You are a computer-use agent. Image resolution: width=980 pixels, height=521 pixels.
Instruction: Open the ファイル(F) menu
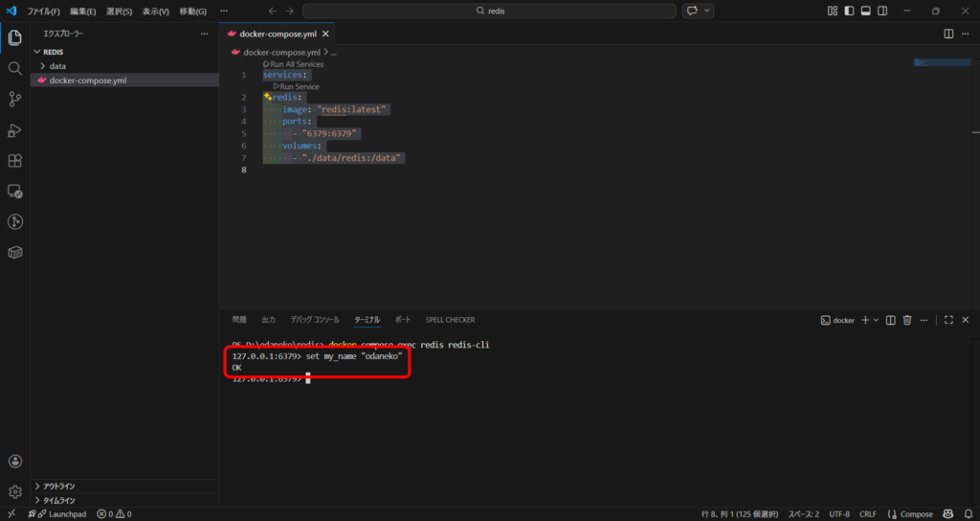point(43,11)
